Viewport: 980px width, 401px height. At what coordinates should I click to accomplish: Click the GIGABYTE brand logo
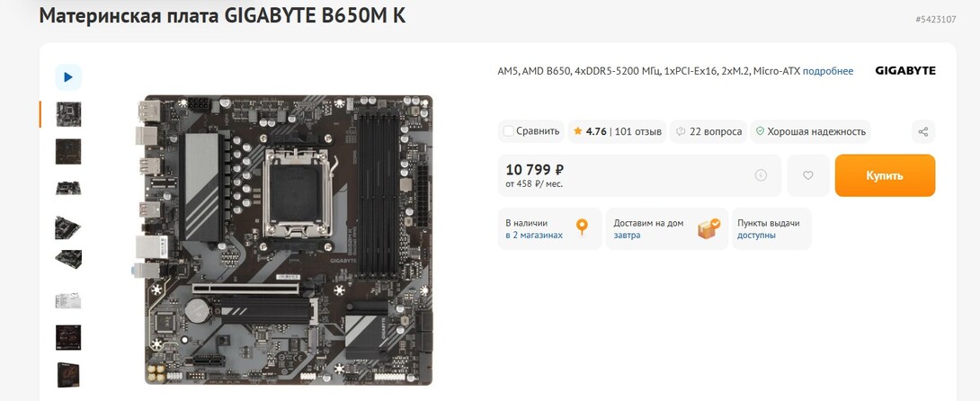pyautogui.click(x=905, y=71)
